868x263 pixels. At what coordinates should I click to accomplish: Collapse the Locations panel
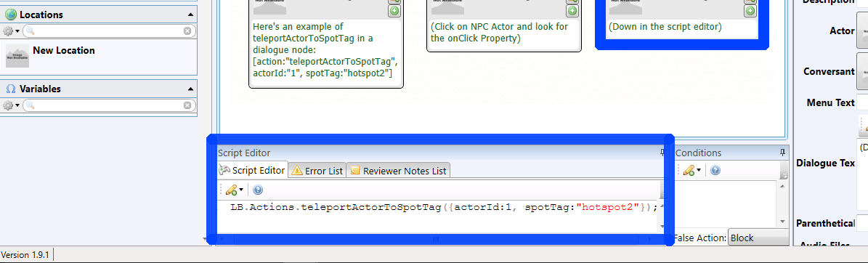pyautogui.click(x=190, y=15)
